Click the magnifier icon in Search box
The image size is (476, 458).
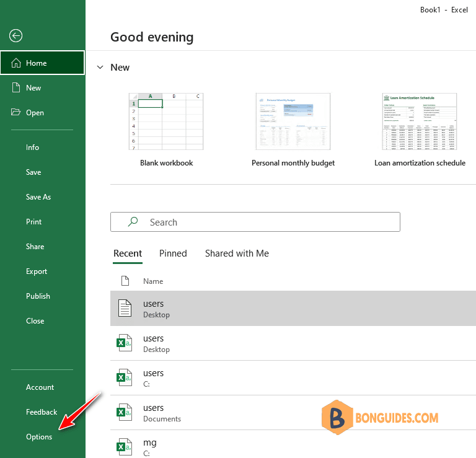pyautogui.click(x=133, y=222)
